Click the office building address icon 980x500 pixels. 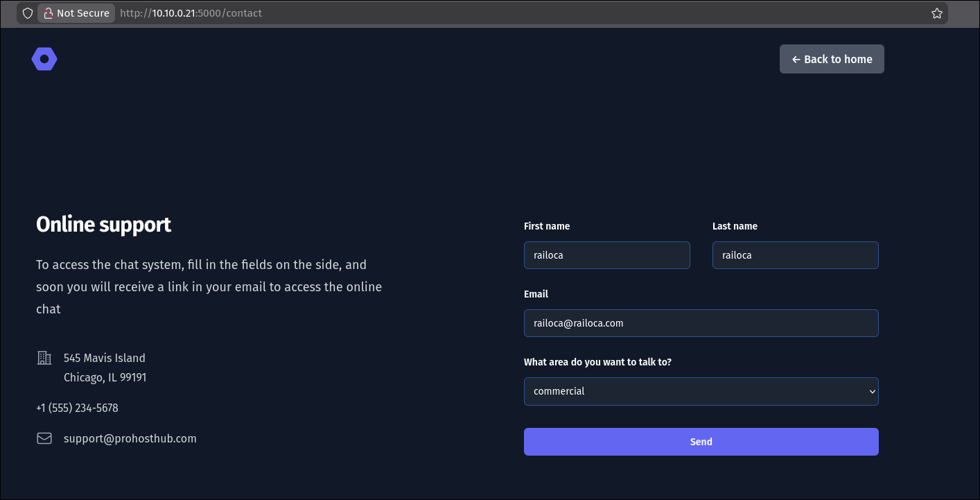44,358
